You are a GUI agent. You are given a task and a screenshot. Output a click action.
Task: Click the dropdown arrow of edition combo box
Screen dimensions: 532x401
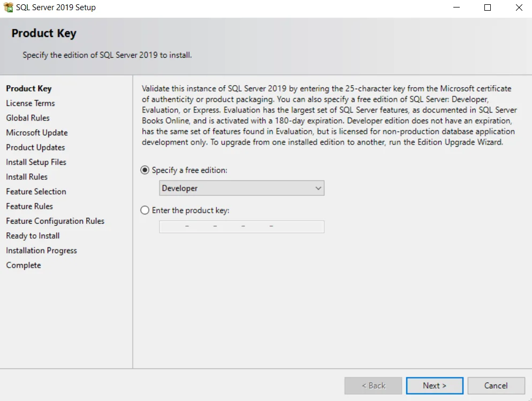(x=318, y=188)
